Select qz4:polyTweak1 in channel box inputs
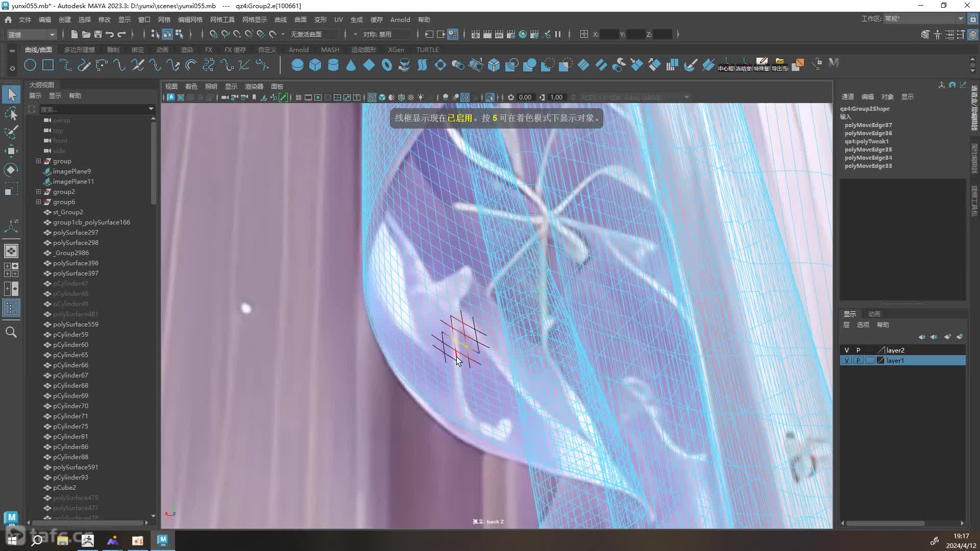The image size is (980, 551). [x=866, y=141]
